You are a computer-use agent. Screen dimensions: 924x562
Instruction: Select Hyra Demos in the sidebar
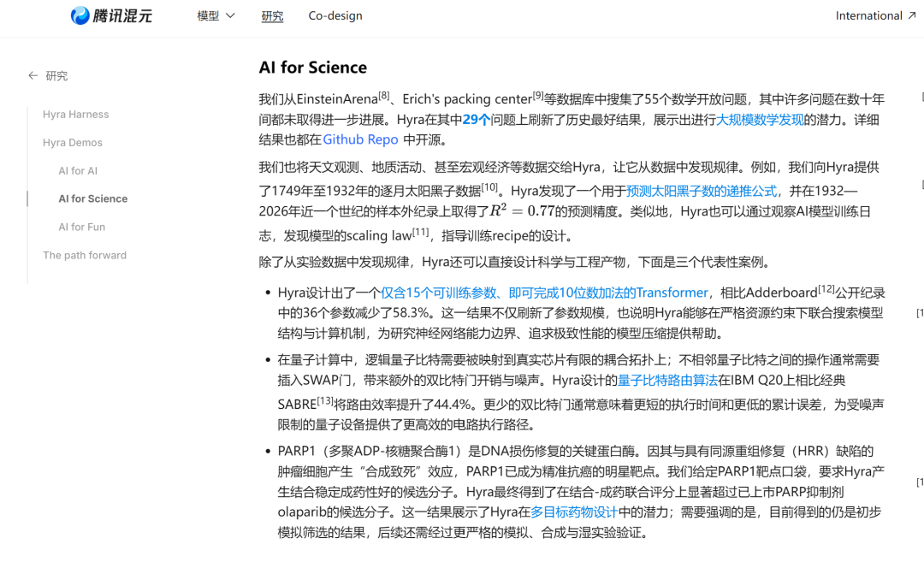(73, 143)
